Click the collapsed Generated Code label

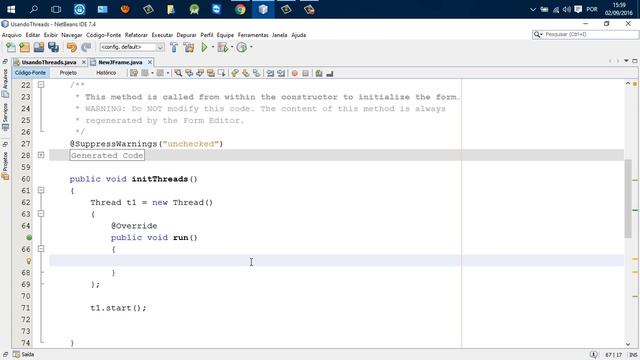[x=107, y=156]
